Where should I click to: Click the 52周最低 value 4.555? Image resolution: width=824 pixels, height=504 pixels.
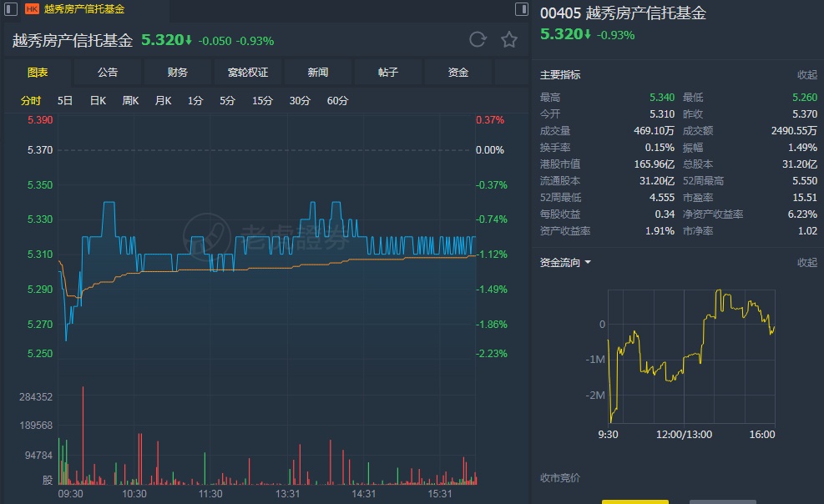click(661, 198)
